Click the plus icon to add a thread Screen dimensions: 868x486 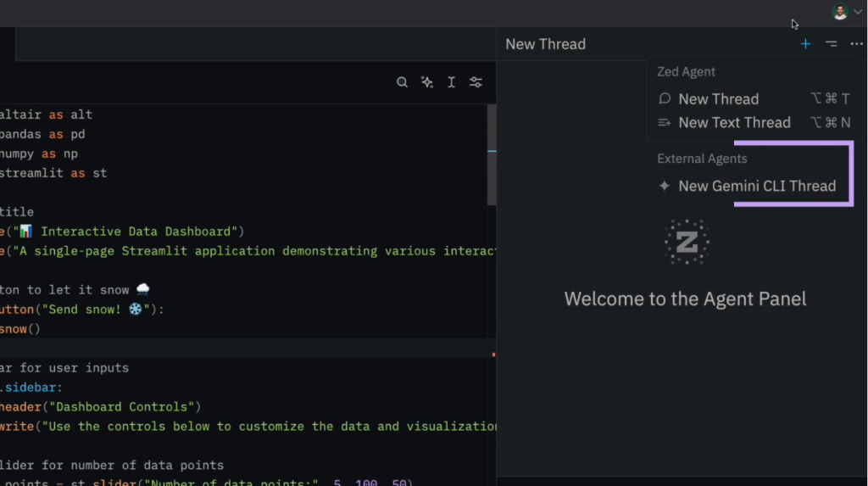[805, 44]
